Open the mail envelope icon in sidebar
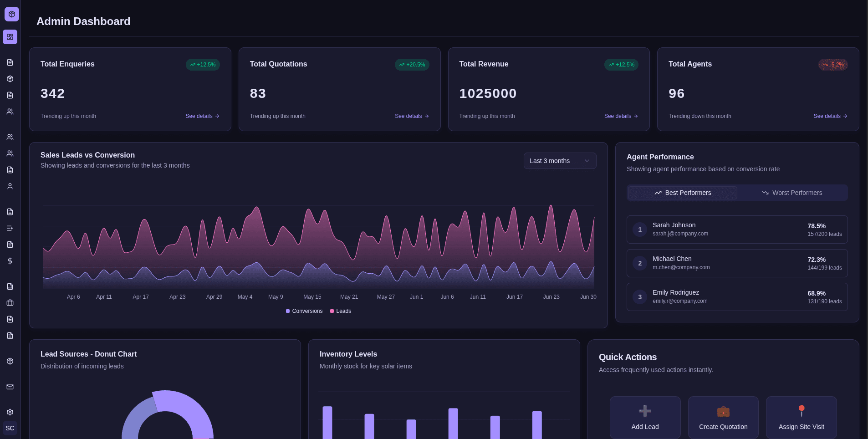868x439 pixels. [x=10, y=387]
